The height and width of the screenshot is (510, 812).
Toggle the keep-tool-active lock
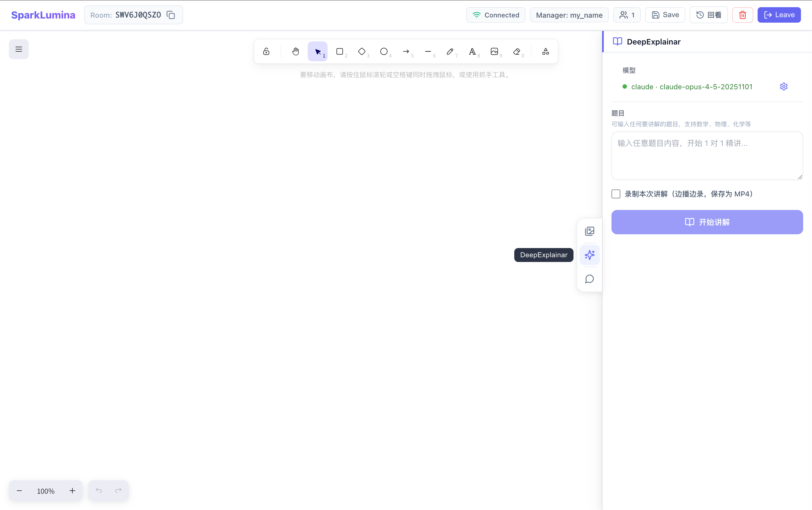[266, 51]
